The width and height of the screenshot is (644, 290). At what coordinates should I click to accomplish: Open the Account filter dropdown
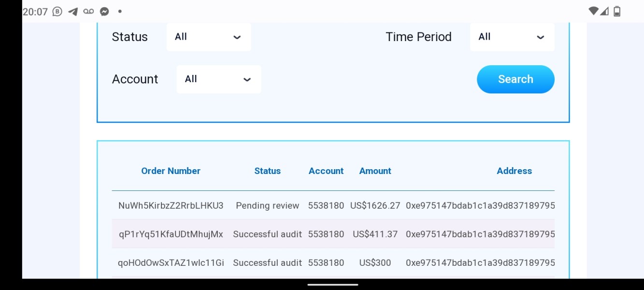pyautogui.click(x=218, y=79)
